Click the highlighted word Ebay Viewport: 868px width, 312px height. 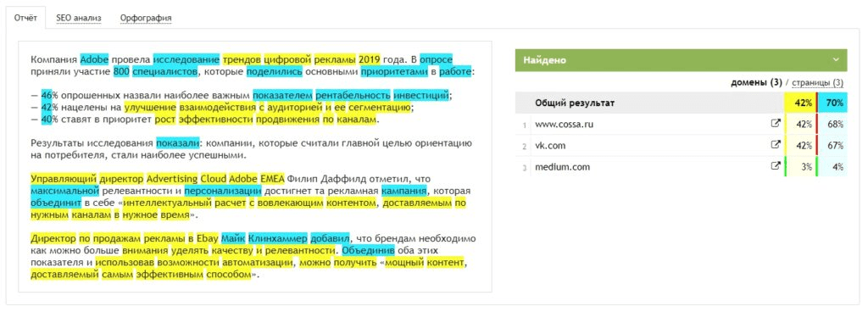point(207,238)
